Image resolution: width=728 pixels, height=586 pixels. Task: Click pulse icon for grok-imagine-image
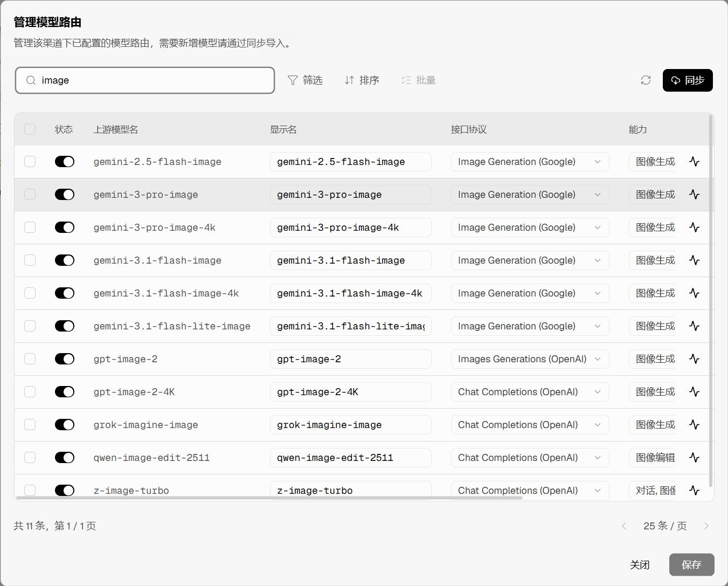[694, 425]
